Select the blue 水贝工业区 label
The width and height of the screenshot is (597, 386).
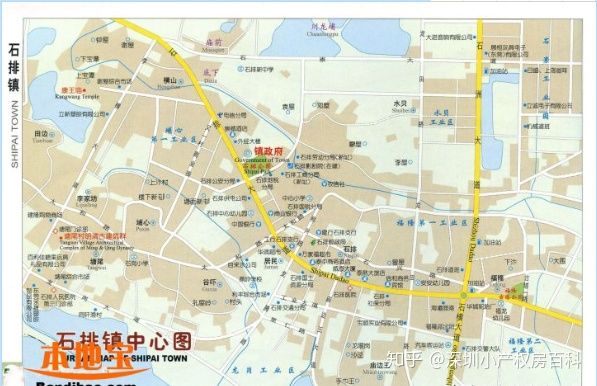click(442, 118)
